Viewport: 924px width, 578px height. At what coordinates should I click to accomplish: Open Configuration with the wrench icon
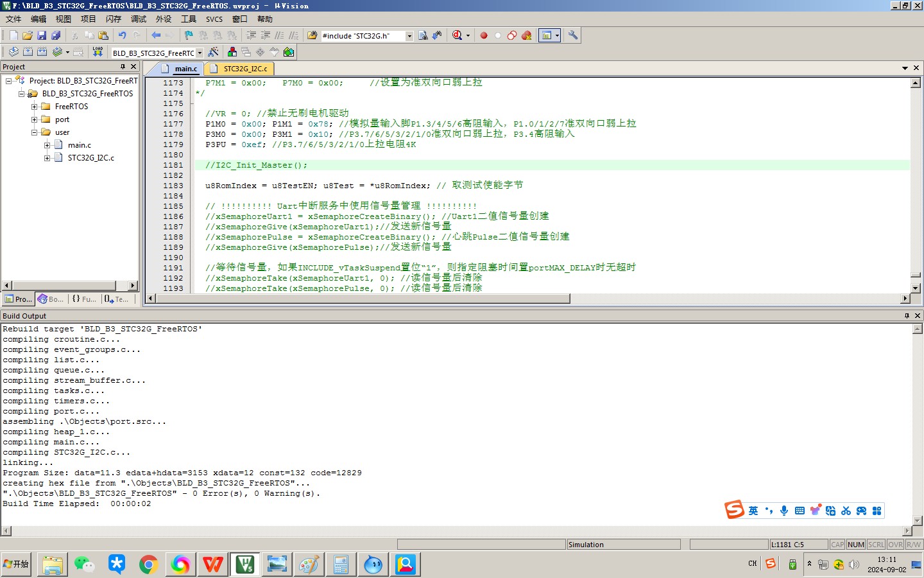click(x=573, y=35)
